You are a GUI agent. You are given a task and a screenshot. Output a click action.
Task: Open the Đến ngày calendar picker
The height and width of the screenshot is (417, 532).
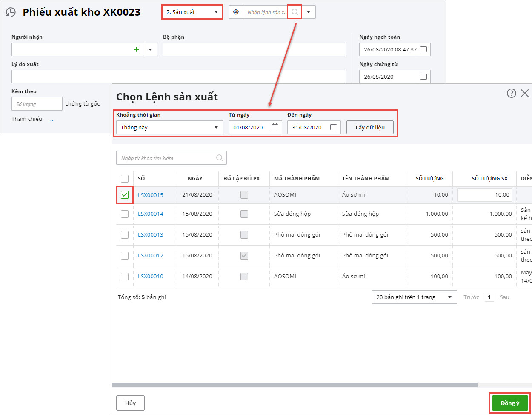coord(334,127)
